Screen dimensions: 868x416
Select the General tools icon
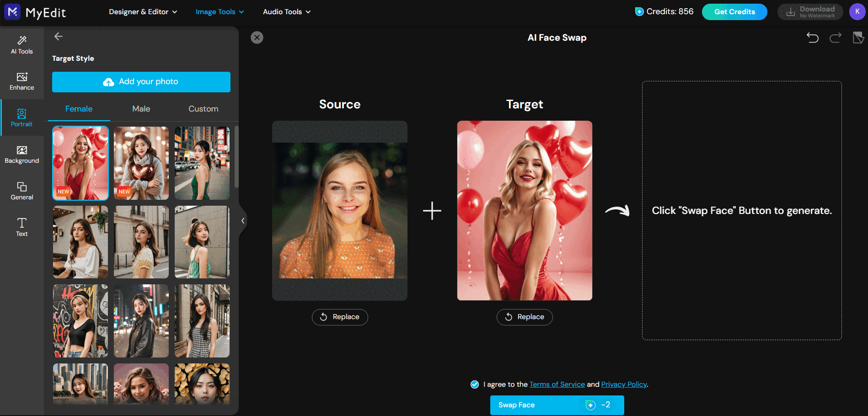pyautogui.click(x=21, y=191)
